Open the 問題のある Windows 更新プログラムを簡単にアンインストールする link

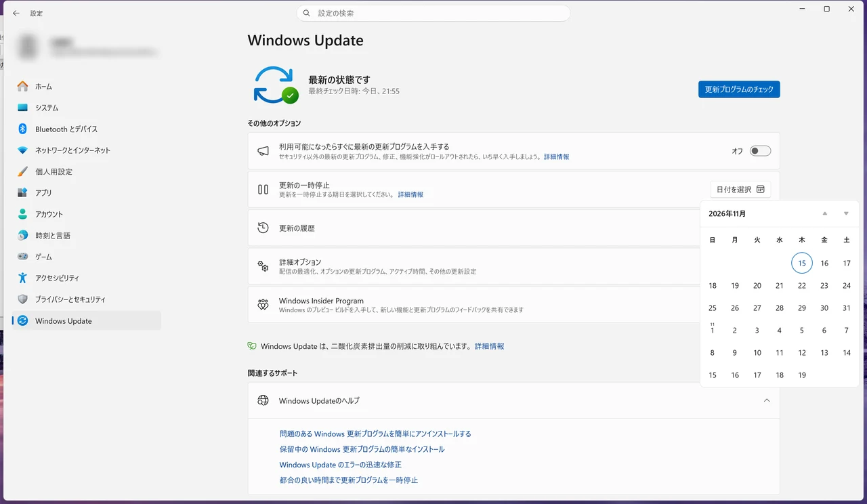pos(375,434)
